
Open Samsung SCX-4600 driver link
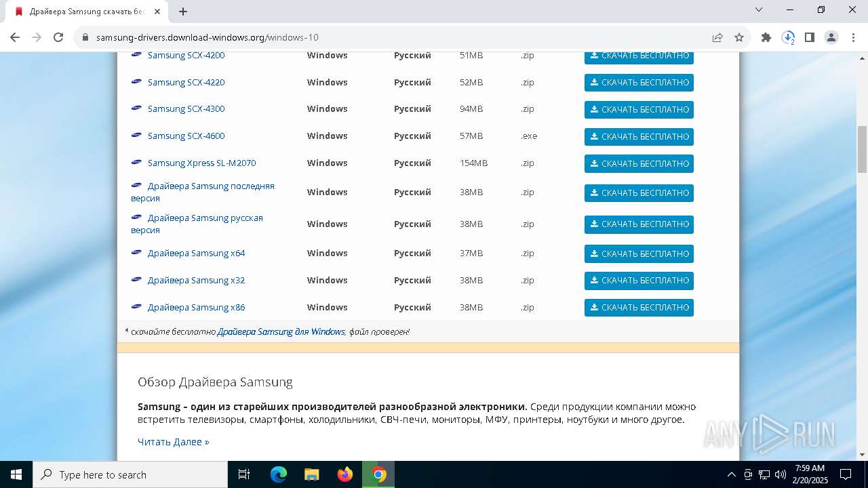click(186, 136)
